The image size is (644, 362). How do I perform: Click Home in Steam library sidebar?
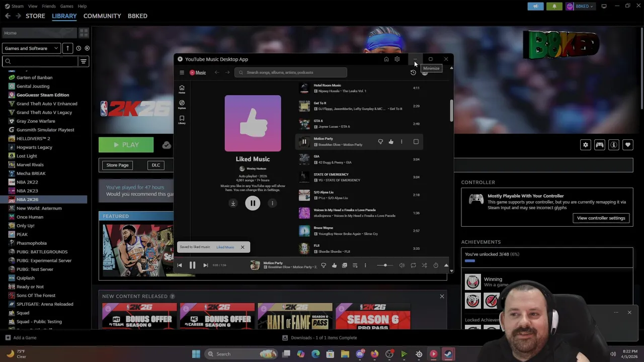[x=39, y=33]
